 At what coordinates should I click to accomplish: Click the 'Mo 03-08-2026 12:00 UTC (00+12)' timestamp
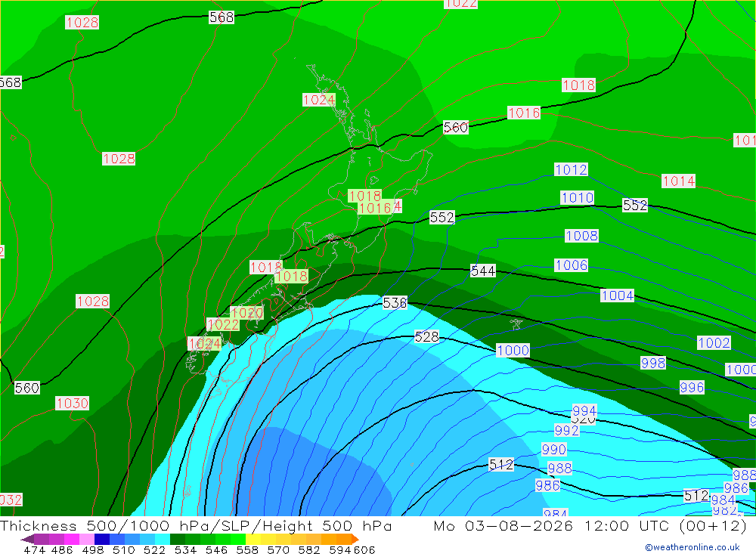[x=590, y=525]
